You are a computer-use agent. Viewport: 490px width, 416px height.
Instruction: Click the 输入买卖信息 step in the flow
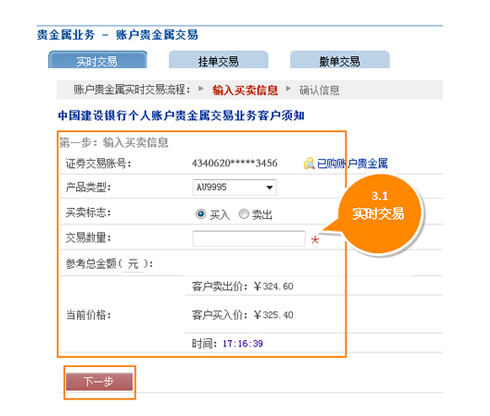(x=245, y=90)
